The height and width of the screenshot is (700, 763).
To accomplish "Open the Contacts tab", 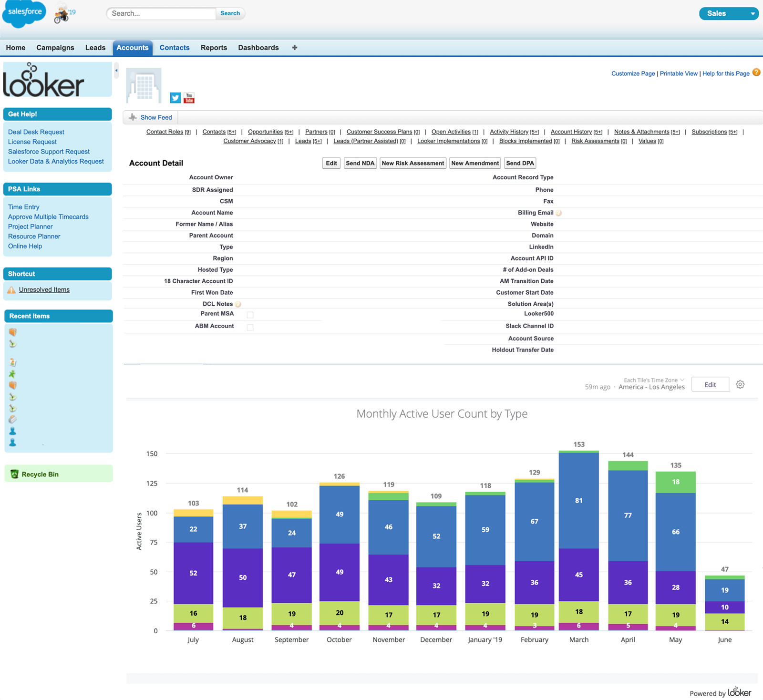I will click(x=175, y=48).
